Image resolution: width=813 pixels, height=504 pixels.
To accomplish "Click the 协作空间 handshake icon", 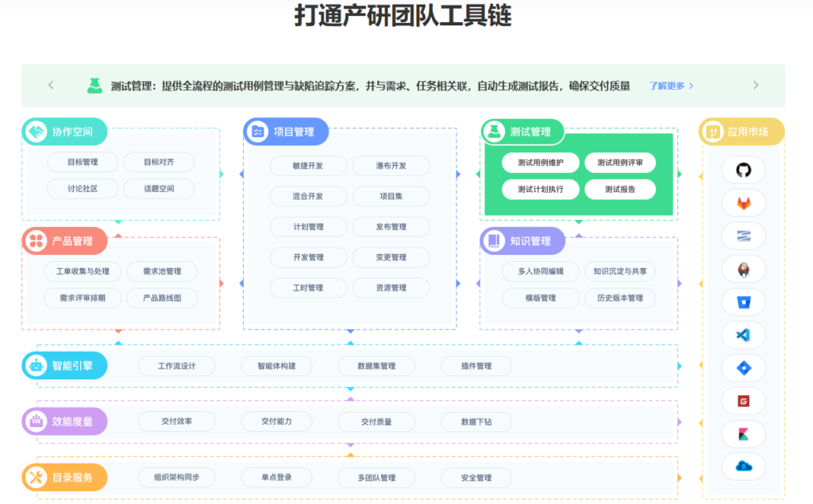I will click(37, 132).
